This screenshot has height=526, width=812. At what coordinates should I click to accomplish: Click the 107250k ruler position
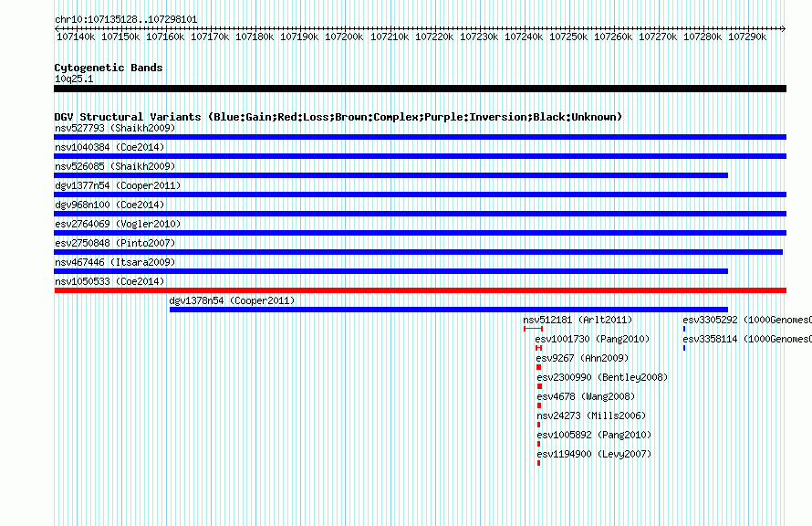pos(568,37)
